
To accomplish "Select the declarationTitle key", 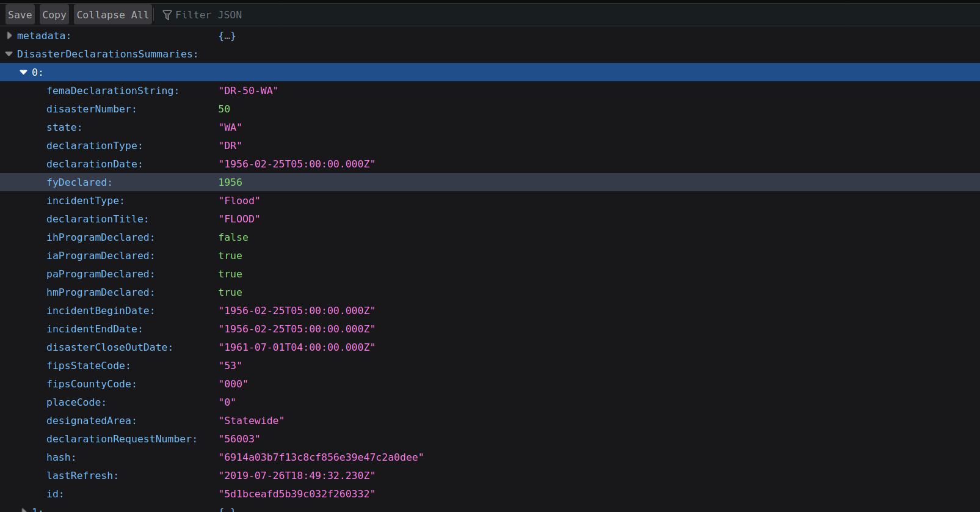I will tap(98, 219).
